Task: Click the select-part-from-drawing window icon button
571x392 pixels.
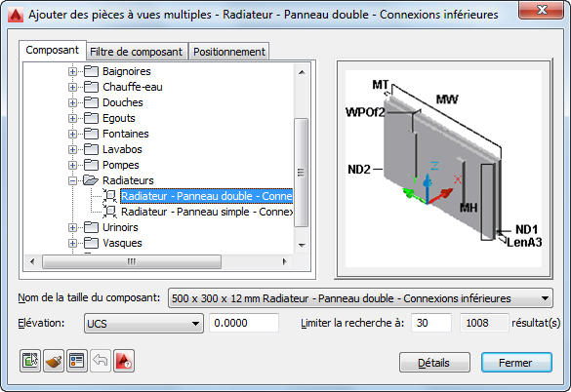Action: tap(30, 361)
